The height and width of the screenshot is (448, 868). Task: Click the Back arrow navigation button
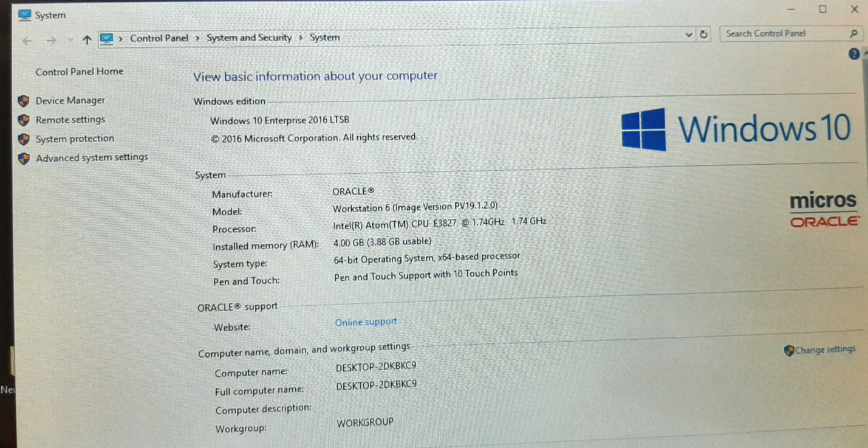click(26, 41)
